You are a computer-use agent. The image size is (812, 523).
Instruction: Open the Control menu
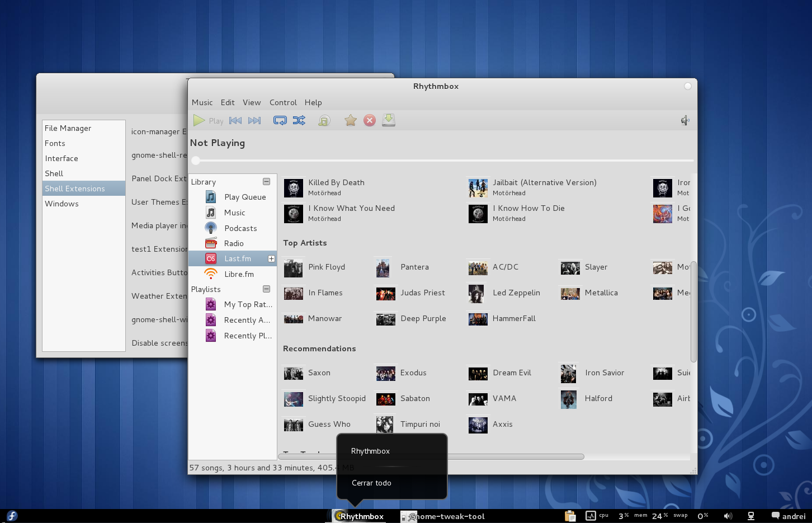tap(282, 102)
